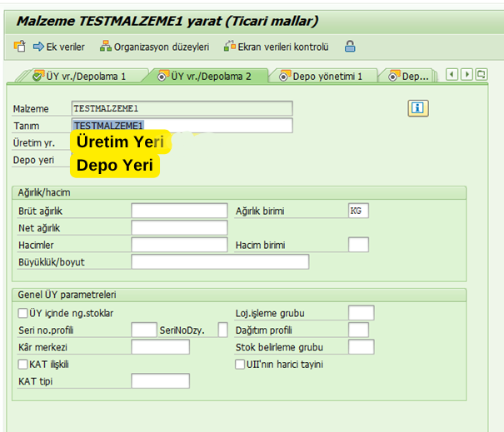
Task: Open Ek veriler from the toolbar
Action: tap(59, 47)
